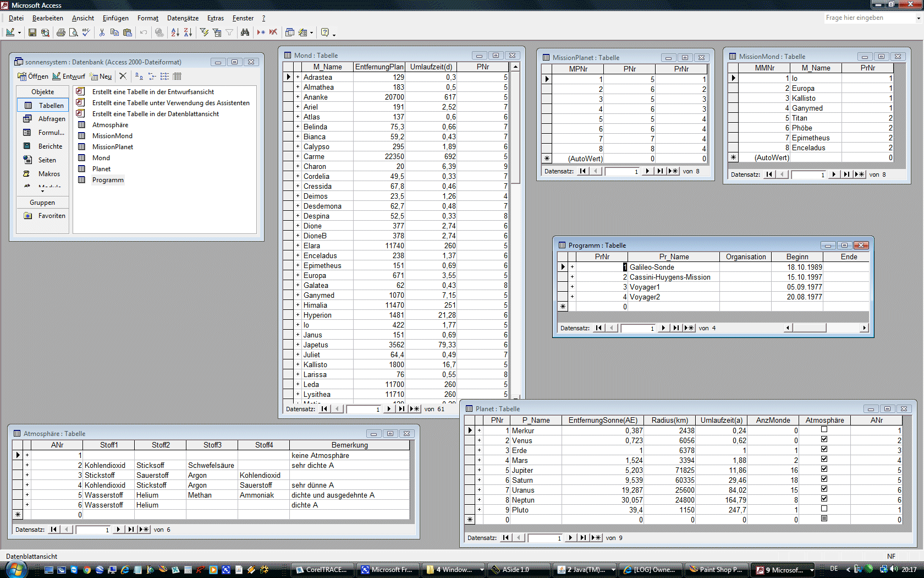Click record number field in Planet table

point(545,538)
